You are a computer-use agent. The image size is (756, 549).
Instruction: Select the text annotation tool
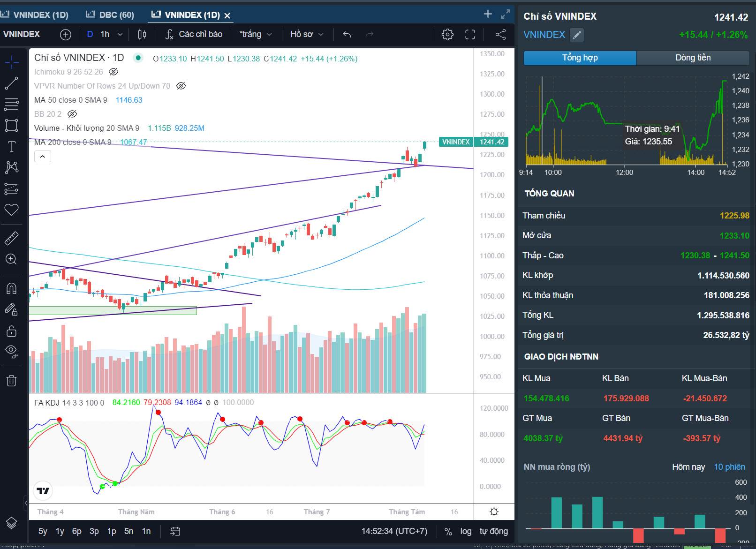[11, 146]
